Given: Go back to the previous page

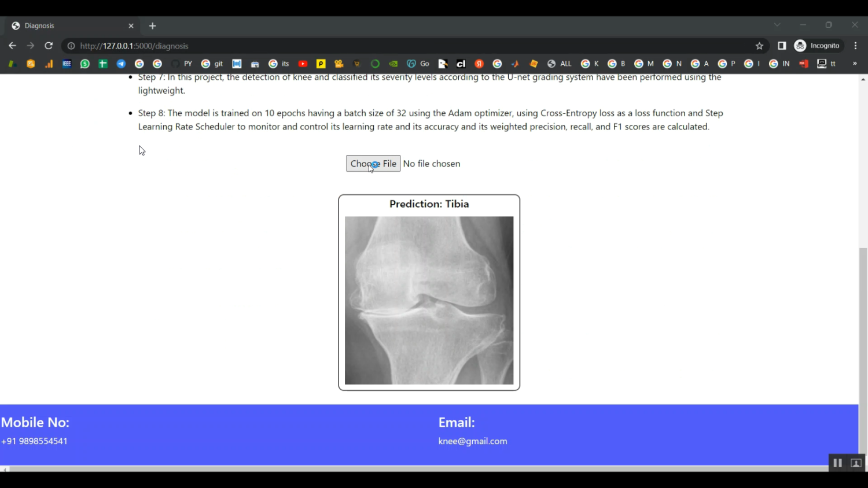Looking at the screenshot, I should (12, 46).
